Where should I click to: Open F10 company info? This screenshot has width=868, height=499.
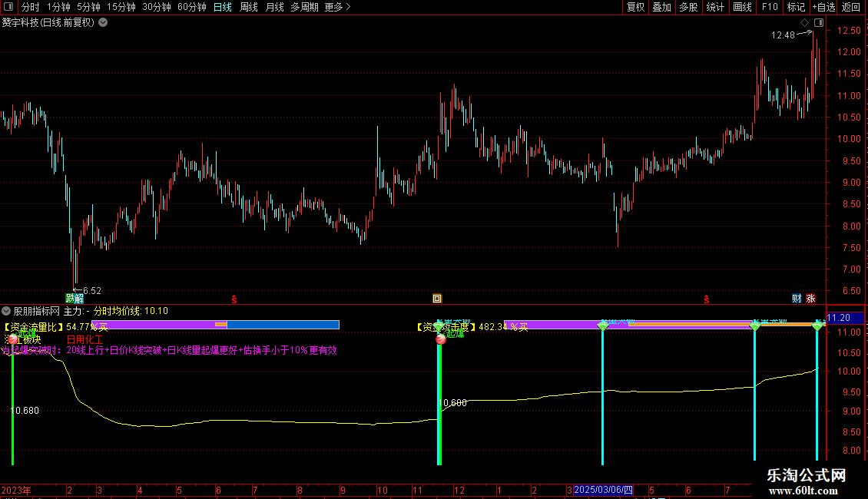770,7
